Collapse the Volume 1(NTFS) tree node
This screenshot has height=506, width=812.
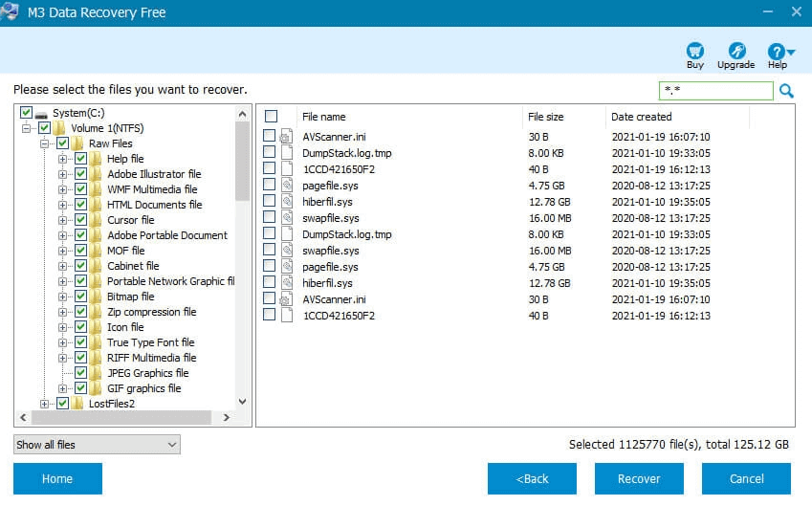[x=27, y=128]
